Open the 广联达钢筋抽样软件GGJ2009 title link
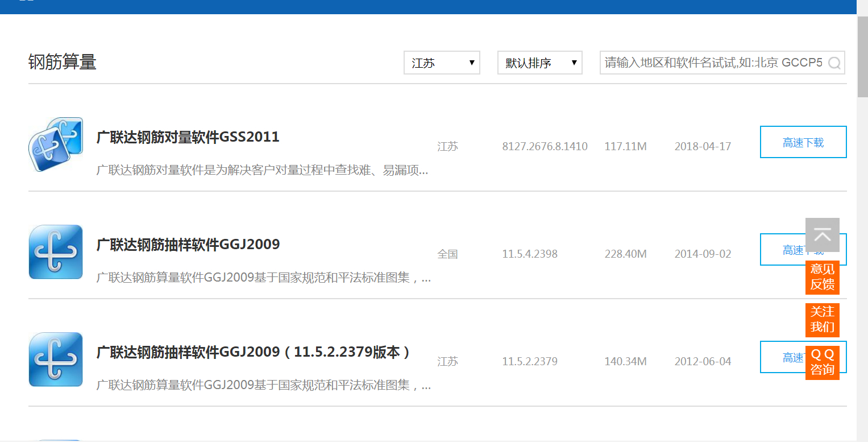The height and width of the screenshot is (442, 868). [188, 245]
